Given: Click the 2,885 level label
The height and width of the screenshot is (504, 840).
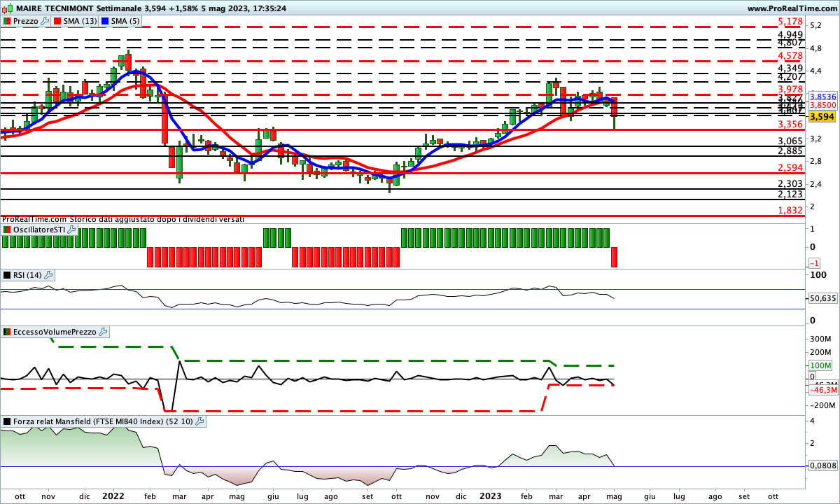Looking at the screenshot, I should click(x=790, y=150).
